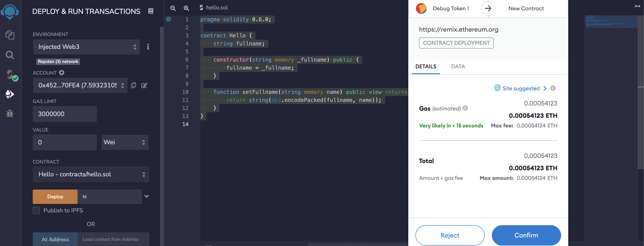Screen dimensions: 644x246
Task: Click the gas limit input field
Action: click(65, 114)
